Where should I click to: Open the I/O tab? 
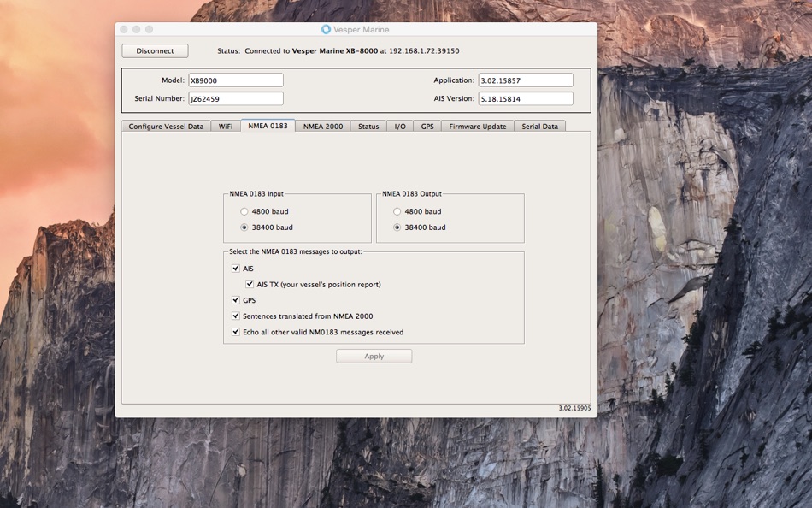pos(400,126)
